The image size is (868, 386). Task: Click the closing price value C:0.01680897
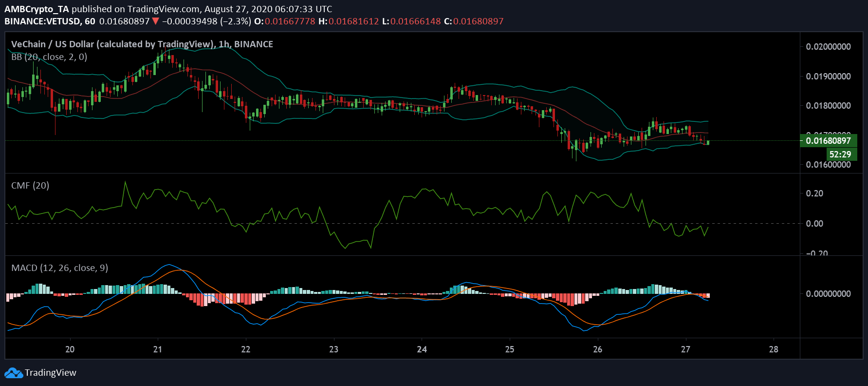474,21
